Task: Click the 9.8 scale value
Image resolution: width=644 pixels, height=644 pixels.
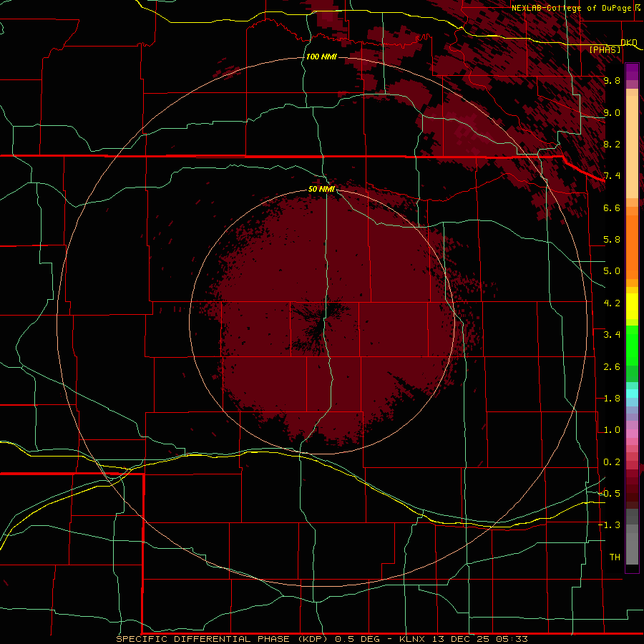Action: (612, 80)
